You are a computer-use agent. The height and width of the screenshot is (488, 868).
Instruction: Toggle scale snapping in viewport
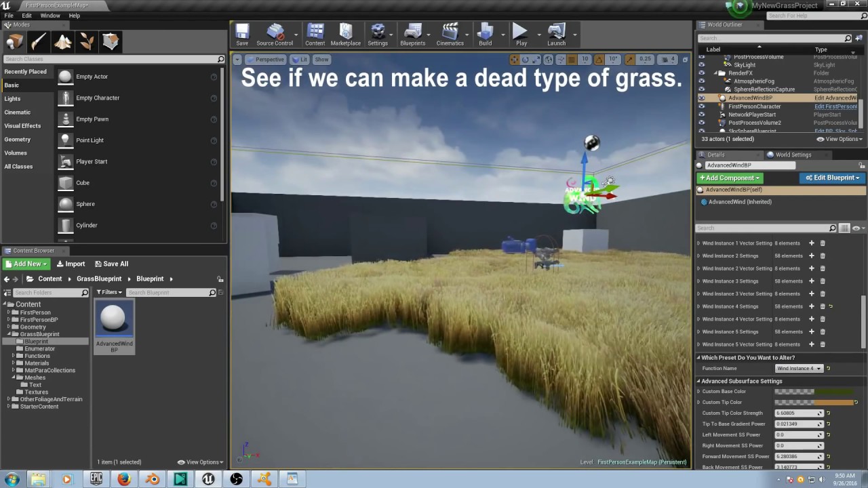(x=631, y=60)
